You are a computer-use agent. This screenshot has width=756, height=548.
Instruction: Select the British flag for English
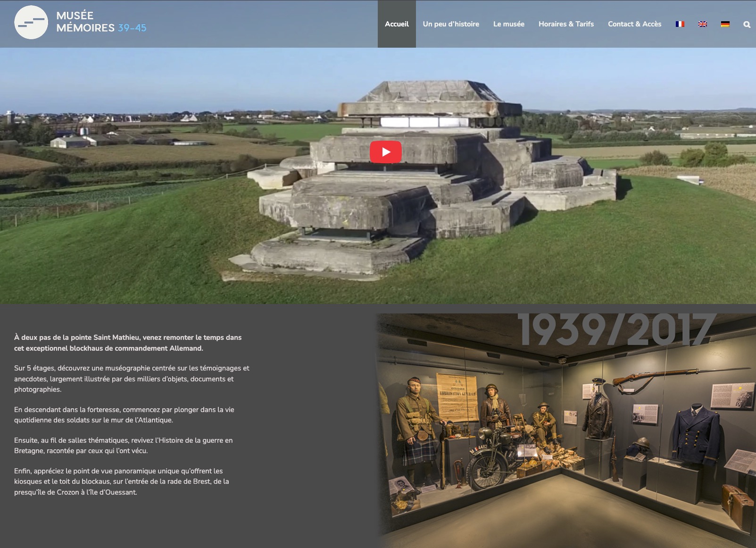[x=702, y=24]
